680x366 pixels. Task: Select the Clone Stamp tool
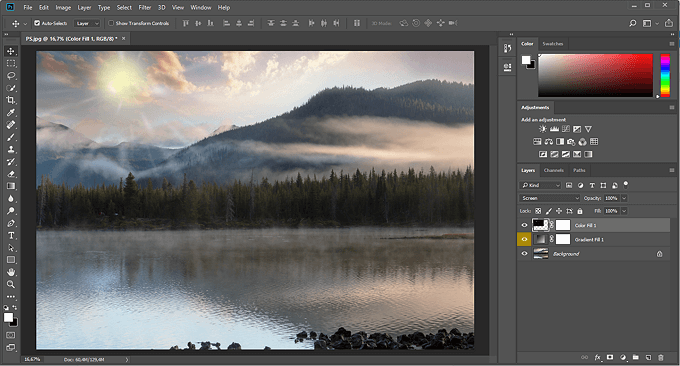(11, 150)
